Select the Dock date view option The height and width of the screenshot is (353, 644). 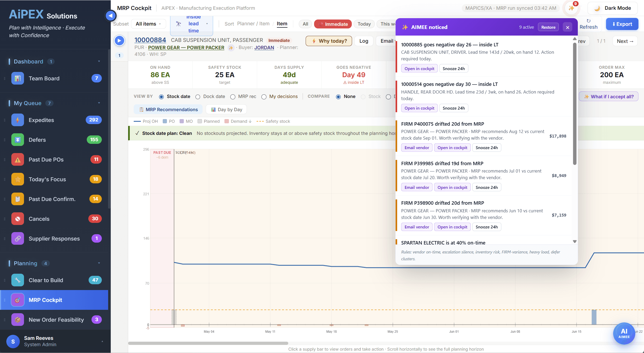tap(210, 96)
